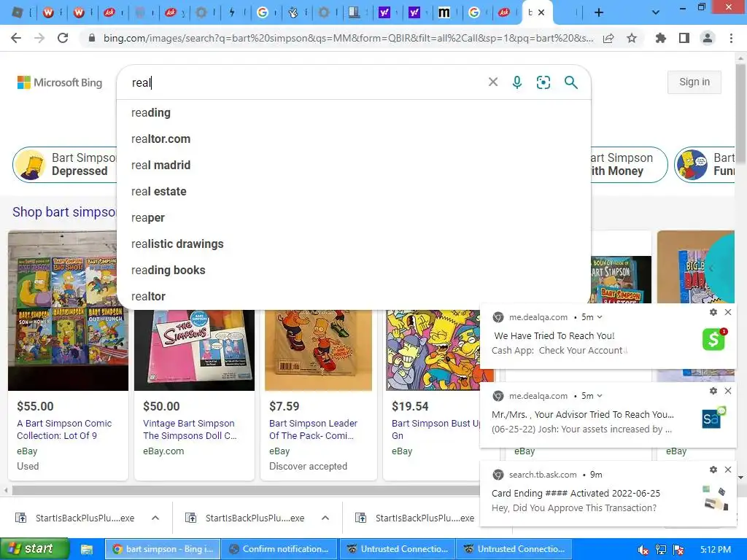The width and height of the screenshot is (747, 560).
Task: Open Chrome extensions puzzle icon
Action: (661, 38)
